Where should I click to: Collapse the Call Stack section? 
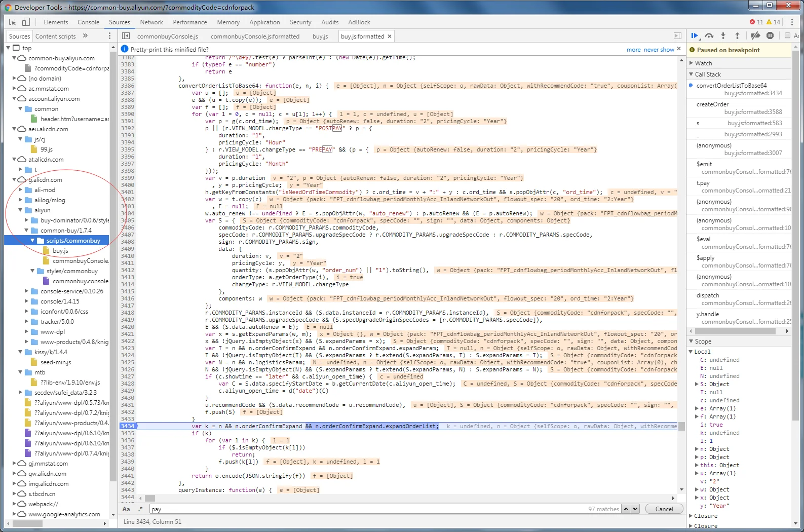click(x=707, y=74)
